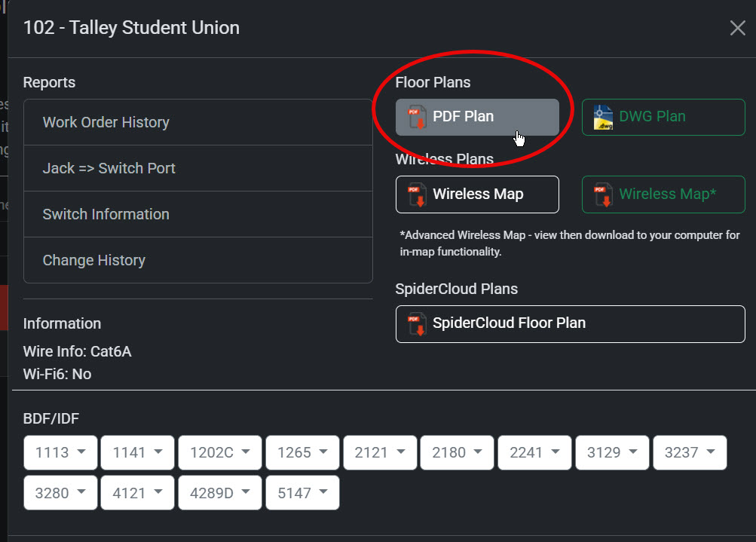This screenshot has width=756, height=542.
Task: Click the SpiderCloud Floor Plan PDF icon
Action: (417, 323)
